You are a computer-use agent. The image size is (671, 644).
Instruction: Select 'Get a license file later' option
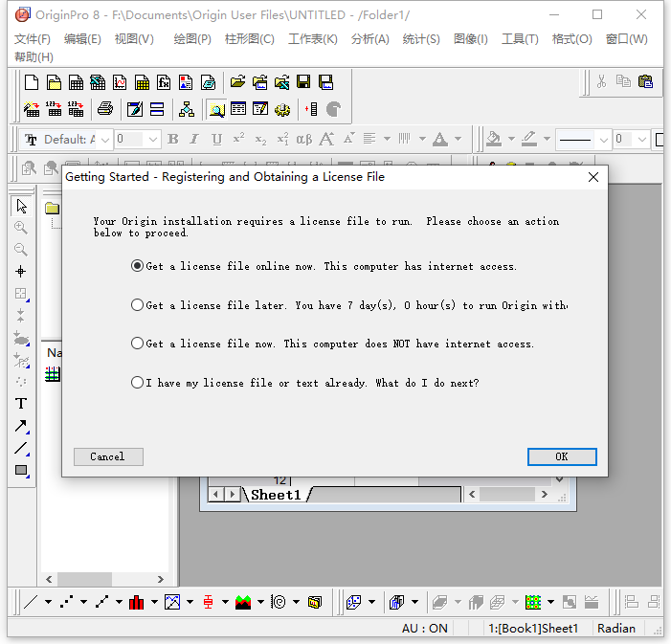pyautogui.click(x=137, y=305)
